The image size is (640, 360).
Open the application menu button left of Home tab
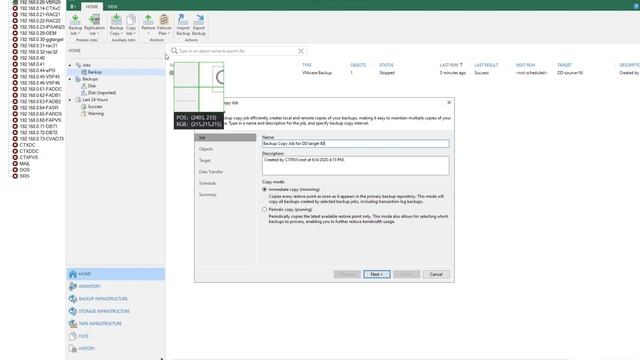73,7
